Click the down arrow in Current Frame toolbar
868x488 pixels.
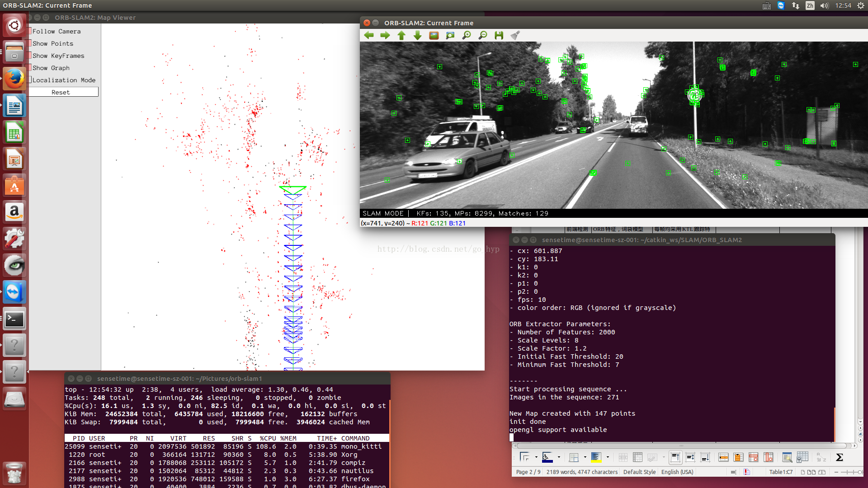pyautogui.click(x=418, y=35)
